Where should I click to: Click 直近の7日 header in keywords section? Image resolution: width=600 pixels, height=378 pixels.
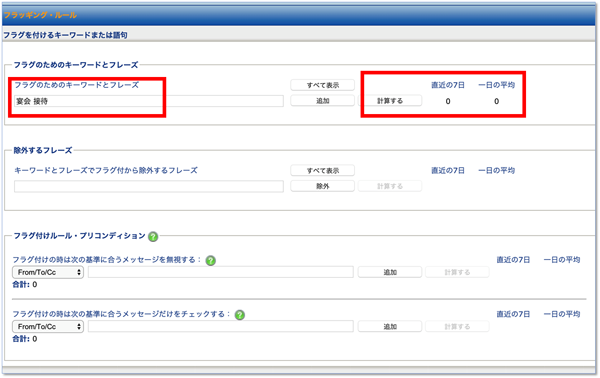coord(448,85)
